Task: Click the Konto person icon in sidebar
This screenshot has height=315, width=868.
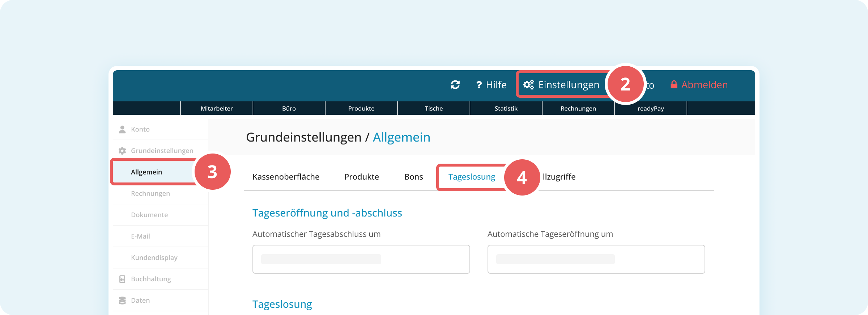Action: (122, 129)
